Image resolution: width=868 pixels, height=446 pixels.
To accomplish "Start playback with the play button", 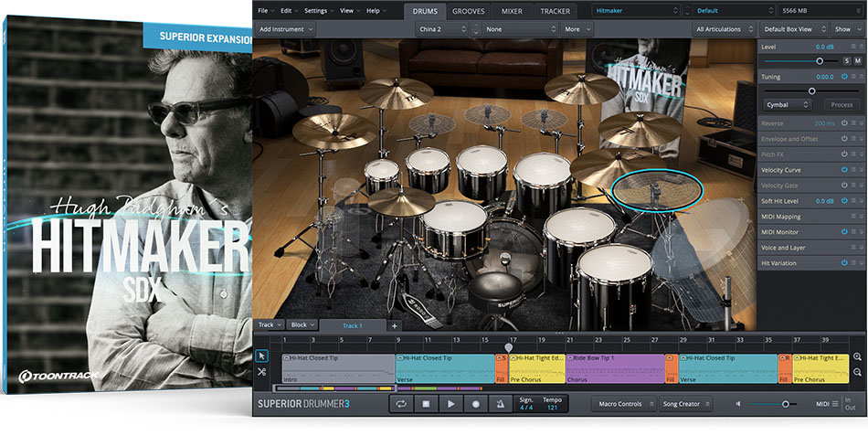I will coord(450,404).
